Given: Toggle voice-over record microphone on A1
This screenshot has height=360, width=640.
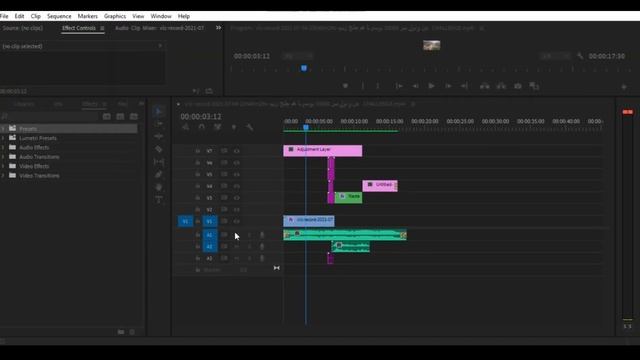Looking at the screenshot, I should coord(262,235).
